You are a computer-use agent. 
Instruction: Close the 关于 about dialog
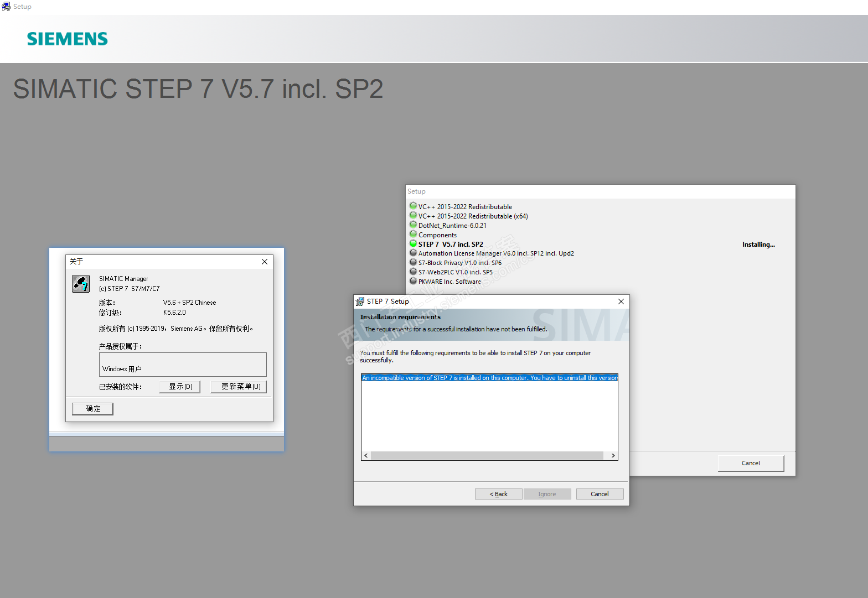tap(265, 262)
